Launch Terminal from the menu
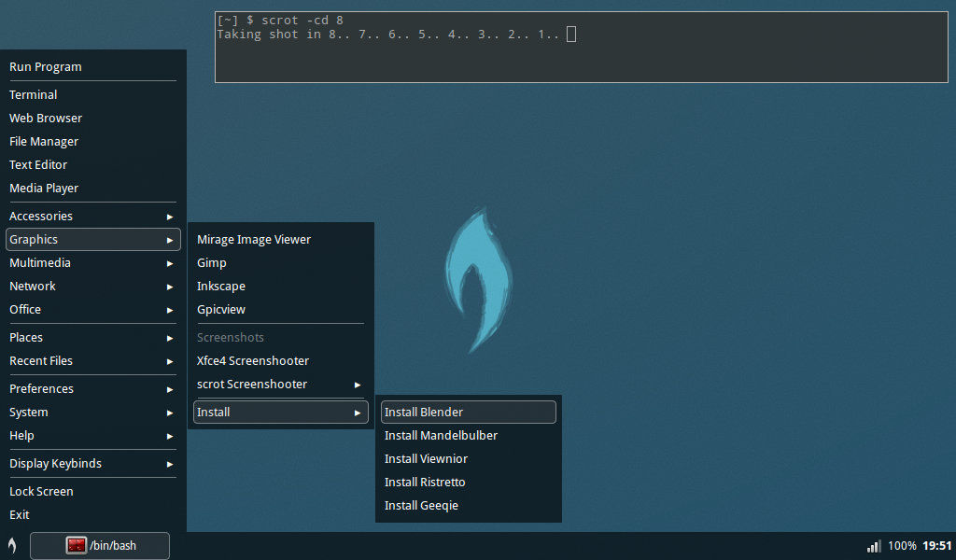Screen dimensions: 956x560 pyautogui.click(x=92, y=95)
